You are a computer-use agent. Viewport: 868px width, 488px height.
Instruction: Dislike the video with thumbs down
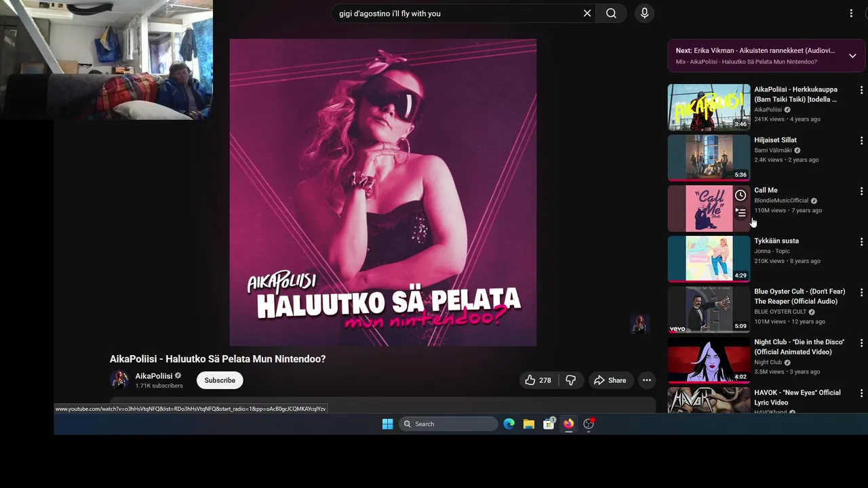click(x=571, y=380)
